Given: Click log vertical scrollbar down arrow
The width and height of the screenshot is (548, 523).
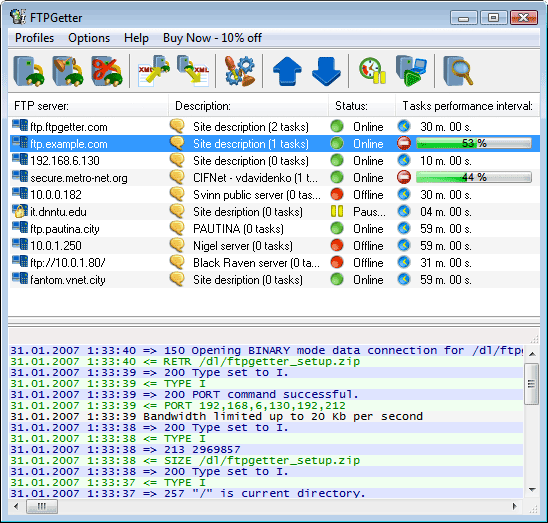Looking at the screenshot, I should pyautogui.click(x=532, y=490).
